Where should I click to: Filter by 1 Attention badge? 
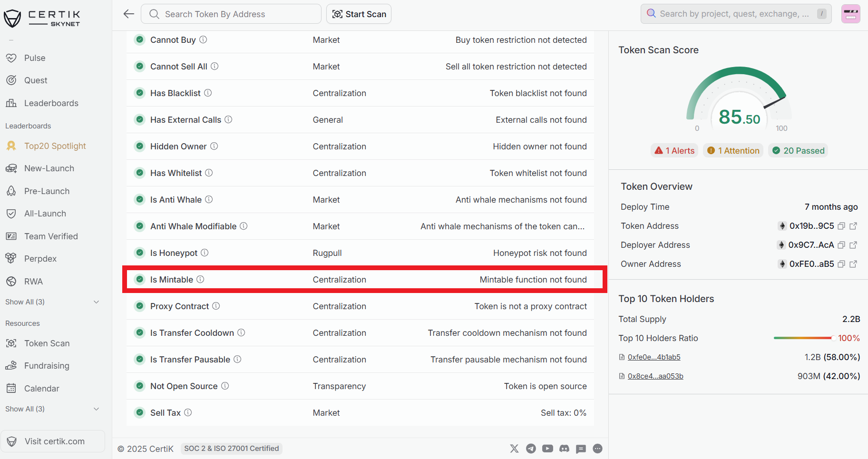(x=733, y=151)
